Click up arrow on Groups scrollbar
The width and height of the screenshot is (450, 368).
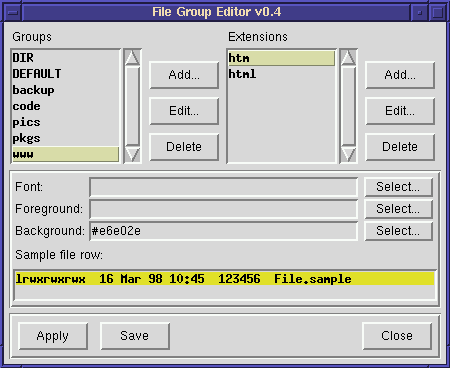click(x=132, y=58)
